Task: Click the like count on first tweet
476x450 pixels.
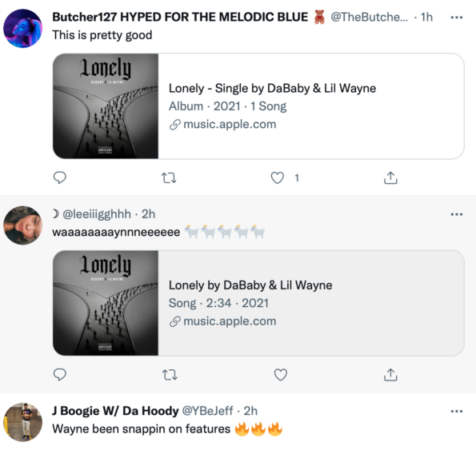Action: pos(297,178)
